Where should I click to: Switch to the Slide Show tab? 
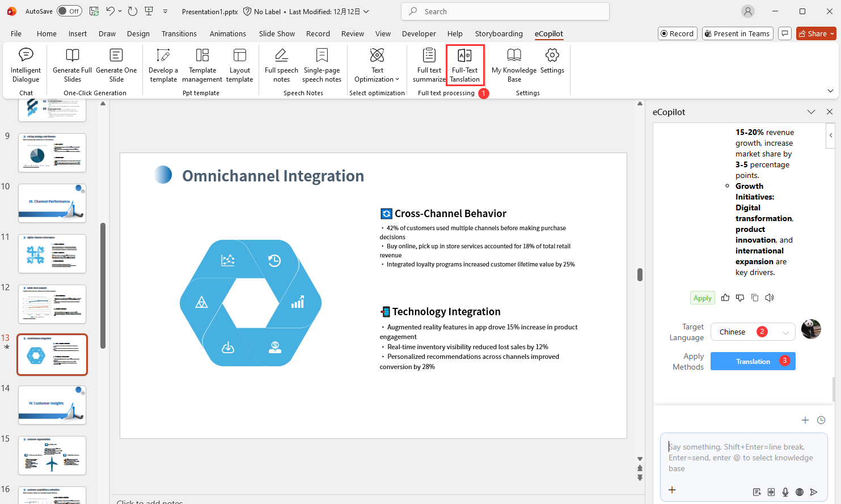point(277,34)
